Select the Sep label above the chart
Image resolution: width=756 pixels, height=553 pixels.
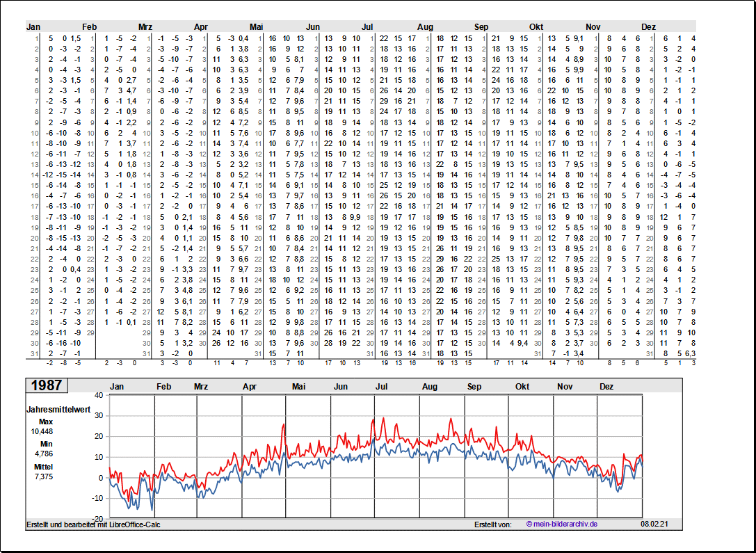click(474, 386)
